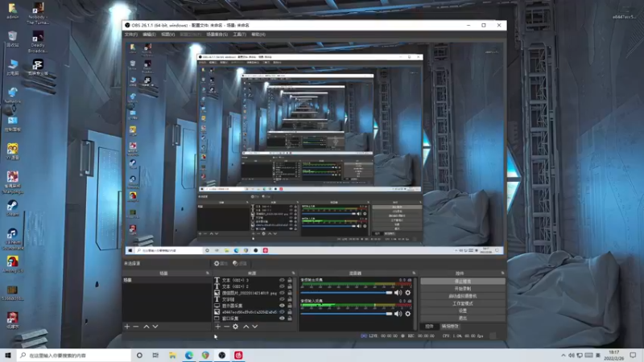Screen dimensions: 644x362
Task: Move the scene up in the Scenes panel
Action: coord(147,327)
